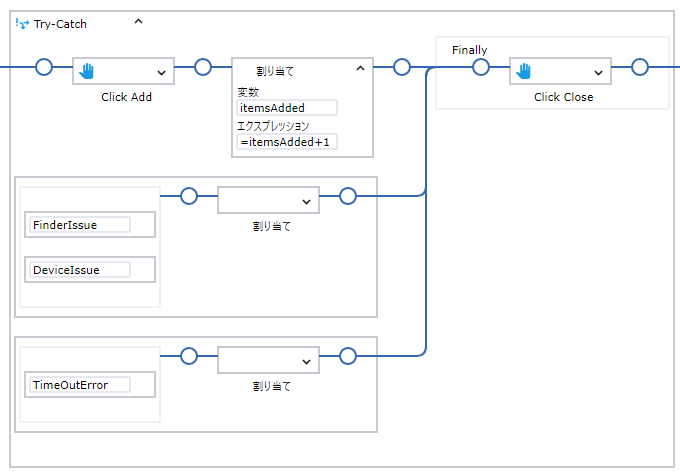Screen dimensions: 680x472
Task: Click the Try-Catch block icon
Action: (21, 23)
